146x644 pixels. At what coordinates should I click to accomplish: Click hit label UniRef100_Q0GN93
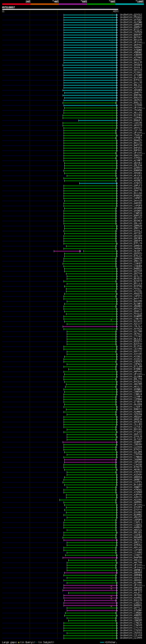click(x=131, y=211)
